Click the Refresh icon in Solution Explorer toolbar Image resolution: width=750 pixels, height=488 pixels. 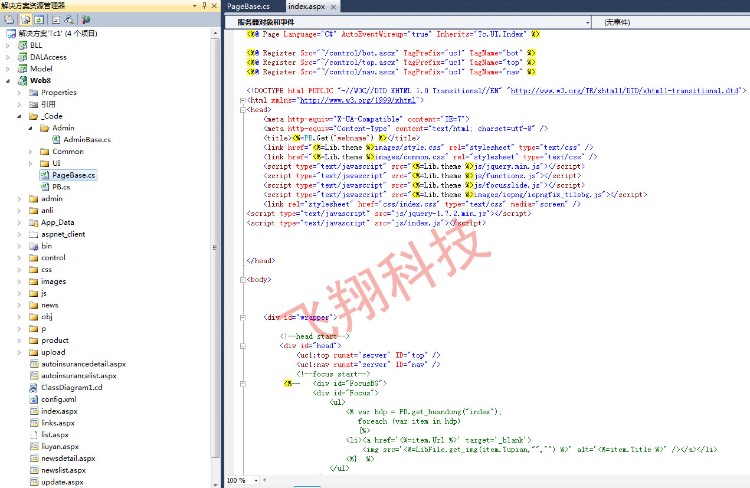point(40,19)
